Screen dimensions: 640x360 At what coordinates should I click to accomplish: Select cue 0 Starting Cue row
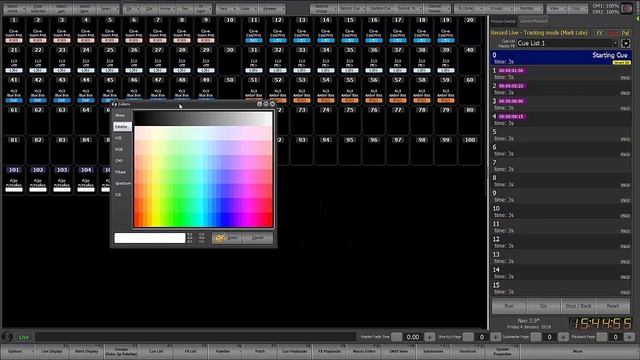pyautogui.click(x=561, y=58)
